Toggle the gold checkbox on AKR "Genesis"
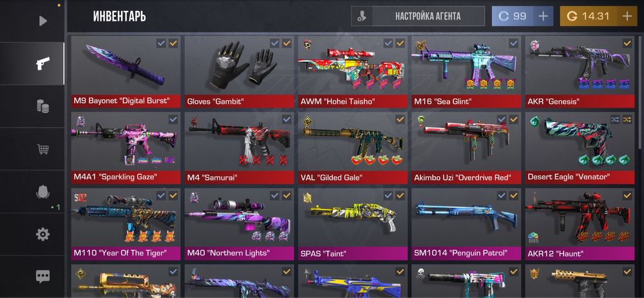The width and height of the screenshot is (644, 298). [627, 43]
